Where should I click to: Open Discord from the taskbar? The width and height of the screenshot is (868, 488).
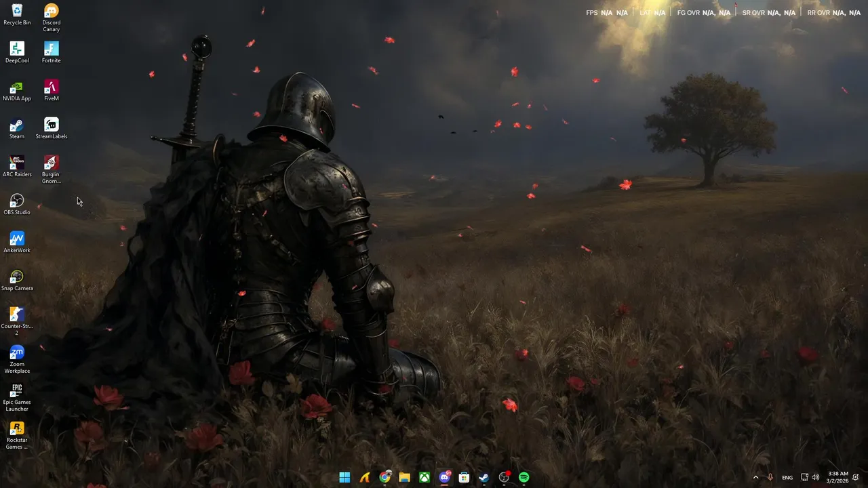[444, 477]
